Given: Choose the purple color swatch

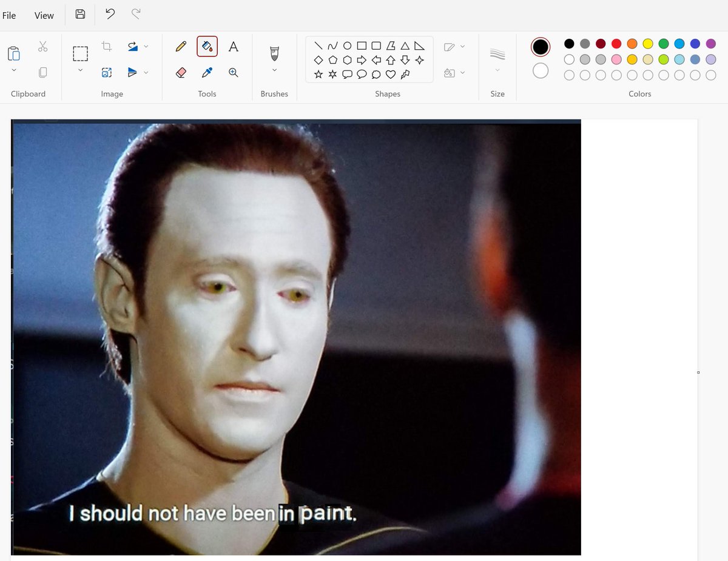Looking at the screenshot, I should [x=711, y=44].
